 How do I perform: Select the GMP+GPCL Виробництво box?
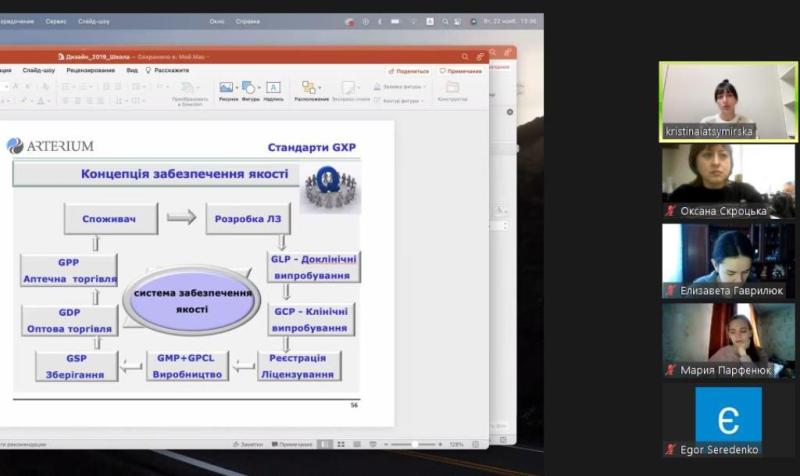coord(187,366)
